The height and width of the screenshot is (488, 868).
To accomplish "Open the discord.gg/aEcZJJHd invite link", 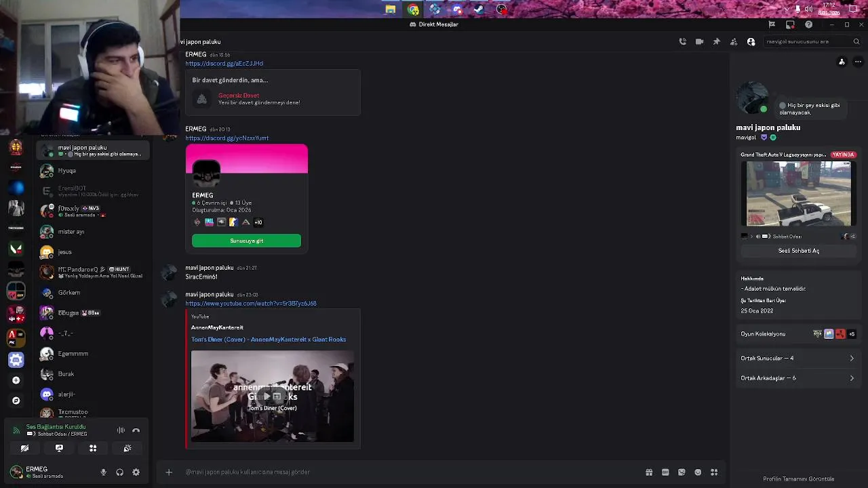I will pos(224,64).
